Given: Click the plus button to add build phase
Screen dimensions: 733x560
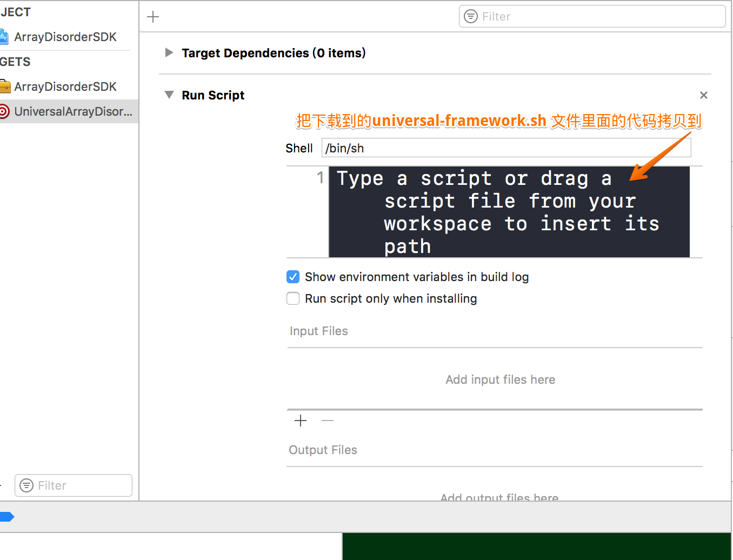Looking at the screenshot, I should coord(153,17).
